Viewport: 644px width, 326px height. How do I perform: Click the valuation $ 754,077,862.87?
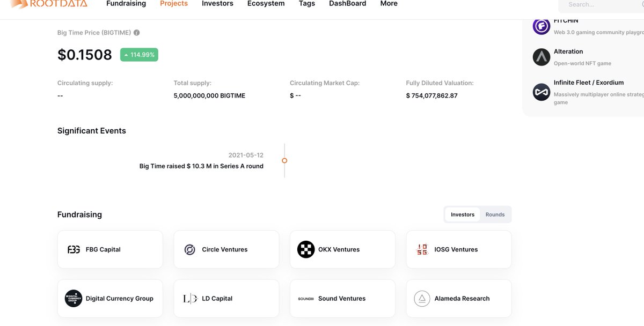(432, 95)
